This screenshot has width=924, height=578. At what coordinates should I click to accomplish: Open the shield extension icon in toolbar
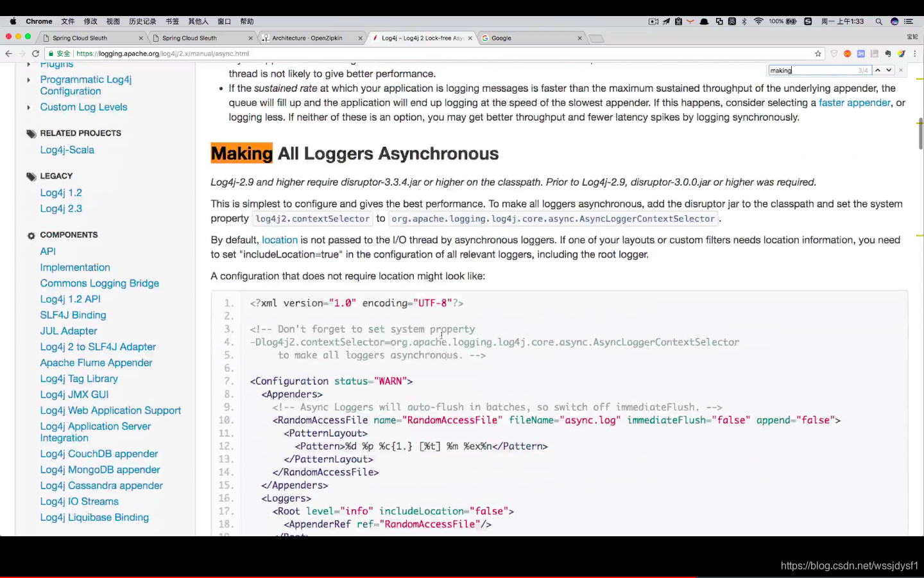[834, 54]
